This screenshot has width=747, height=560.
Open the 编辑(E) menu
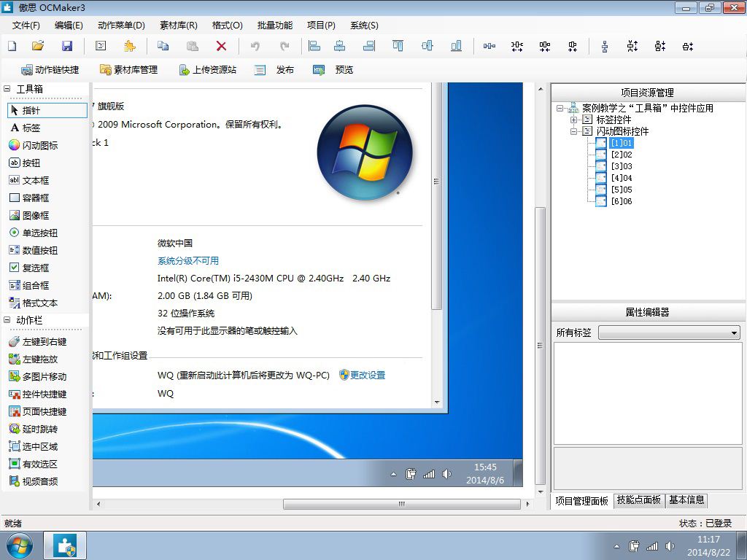(x=69, y=26)
